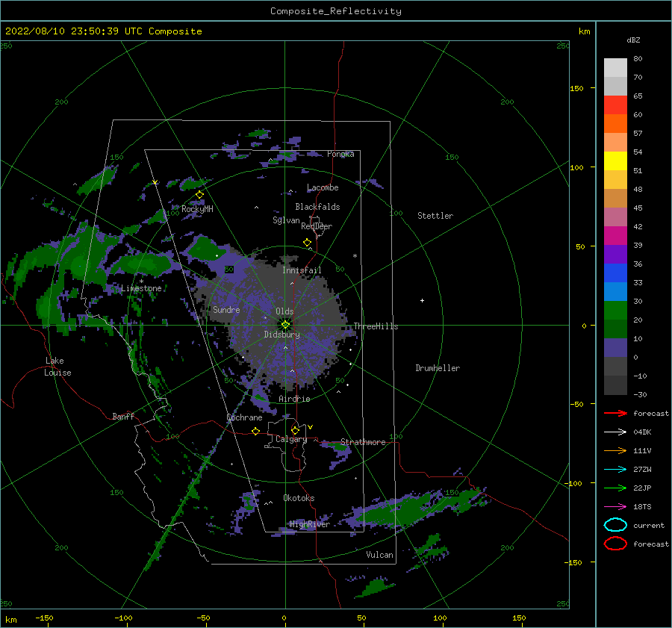This screenshot has height=628, width=672.
Task: Click the yellow diamond marker below Cochrane
Action: [255, 431]
